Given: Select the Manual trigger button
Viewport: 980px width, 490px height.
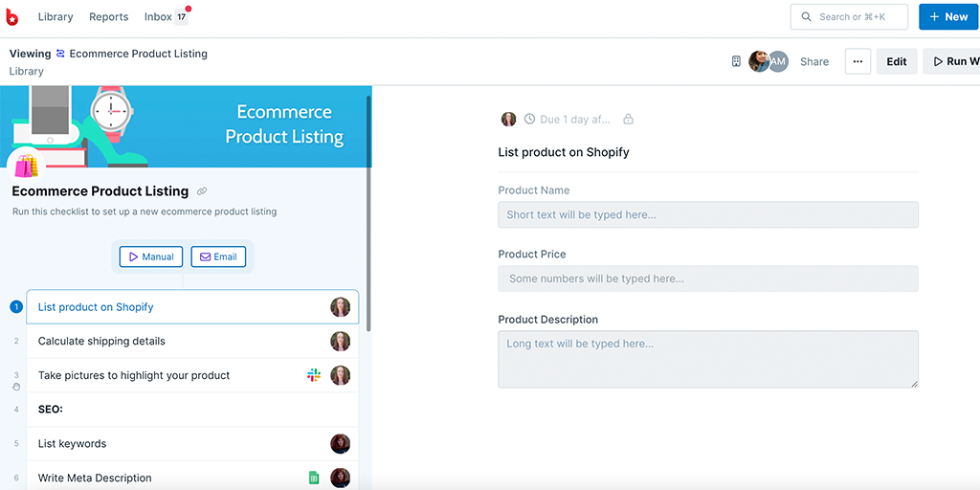Looking at the screenshot, I should (x=151, y=256).
